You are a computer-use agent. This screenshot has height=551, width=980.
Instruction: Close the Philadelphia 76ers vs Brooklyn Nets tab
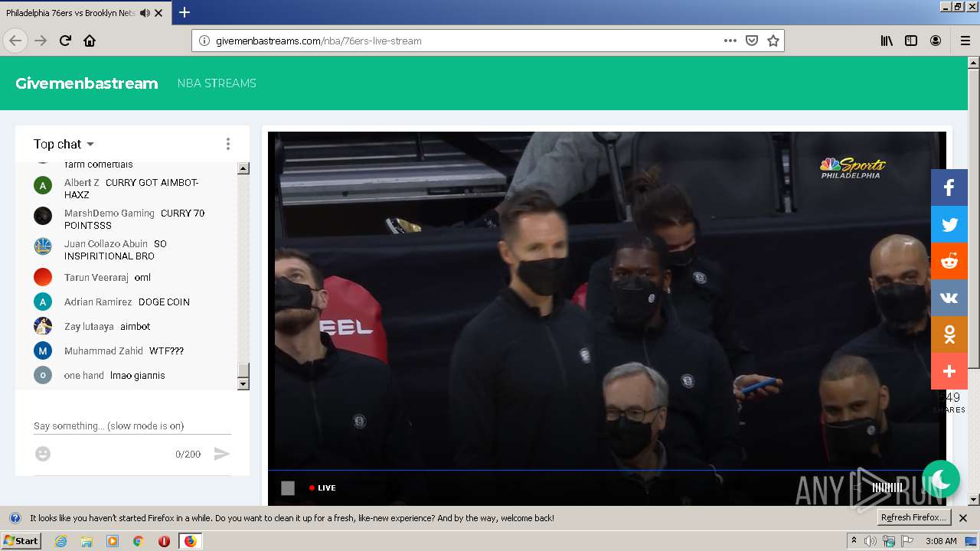[x=158, y=13]
